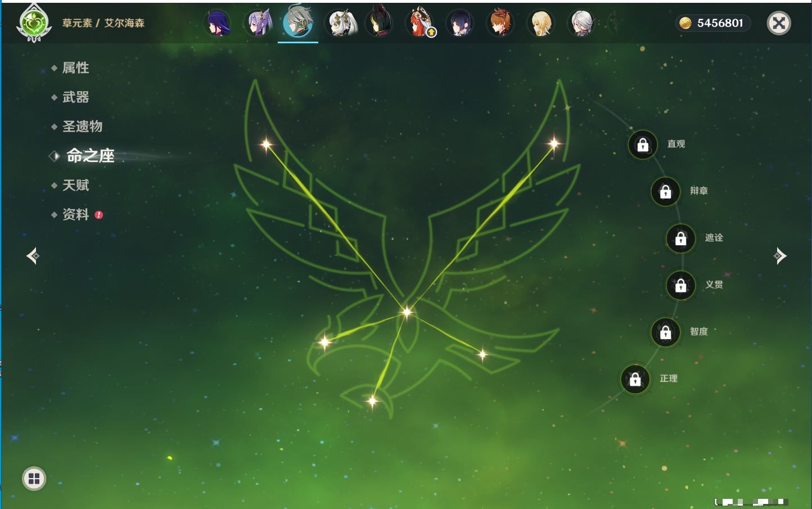The image size is (812, 509).
Task: Select Tartaglia's orange-haired avatar
Action: (x=500, y=24)
